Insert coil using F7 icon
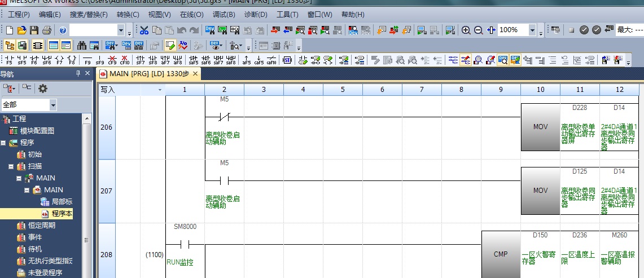Image resolution: width=644 pixels, height=278 pixels. click(x=59, y=60)
